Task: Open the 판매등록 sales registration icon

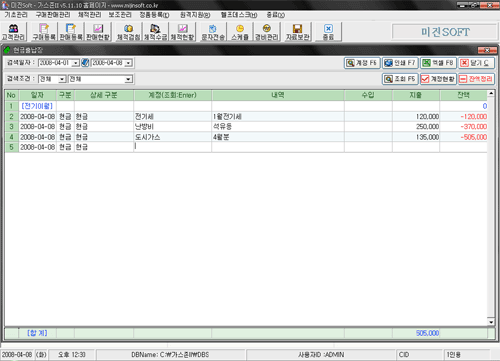Action: click(x=71, y=32)
